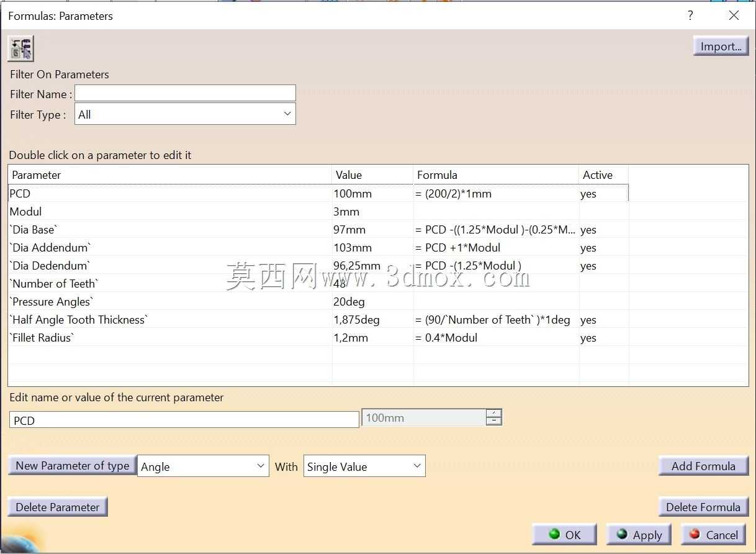Click the 103mm value cell
Viewport: 756px width, 554px height.
372,247
